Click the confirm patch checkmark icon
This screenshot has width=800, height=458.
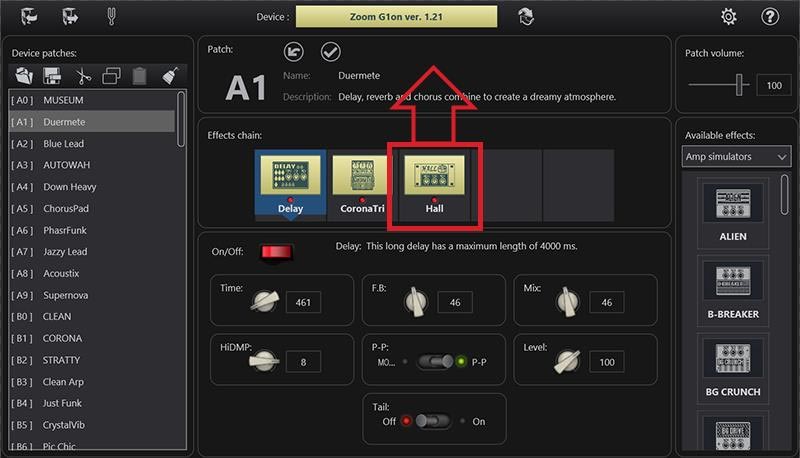(330, 51)
